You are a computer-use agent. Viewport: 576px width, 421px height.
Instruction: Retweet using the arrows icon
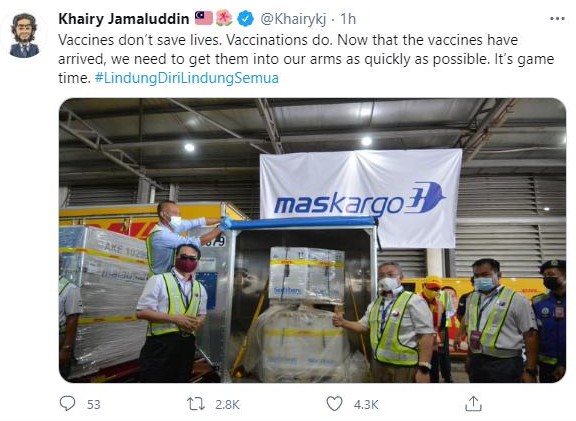(x=196, y=404)
